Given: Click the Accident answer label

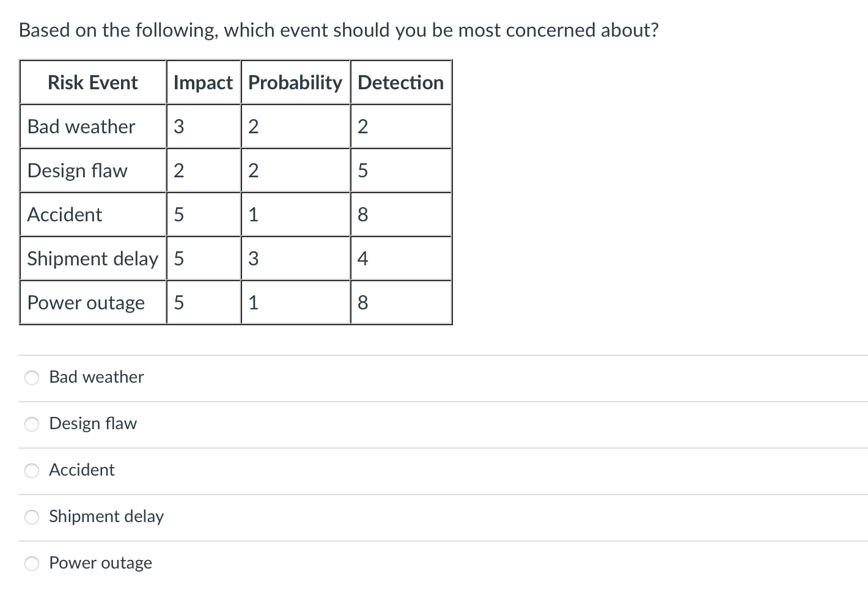Looking at the screenshot, I should click(82, 471).
